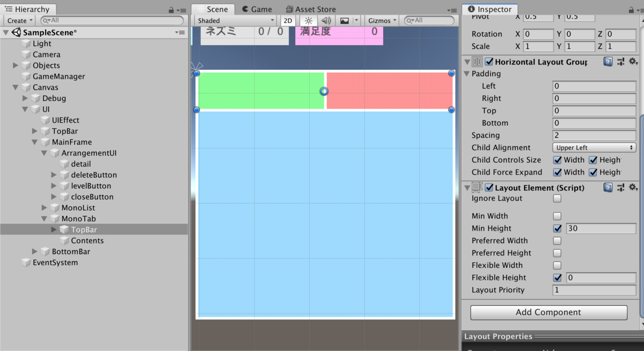Open Layout Element help book icon
Screen dimensions: 644x351
coord(608,187)
